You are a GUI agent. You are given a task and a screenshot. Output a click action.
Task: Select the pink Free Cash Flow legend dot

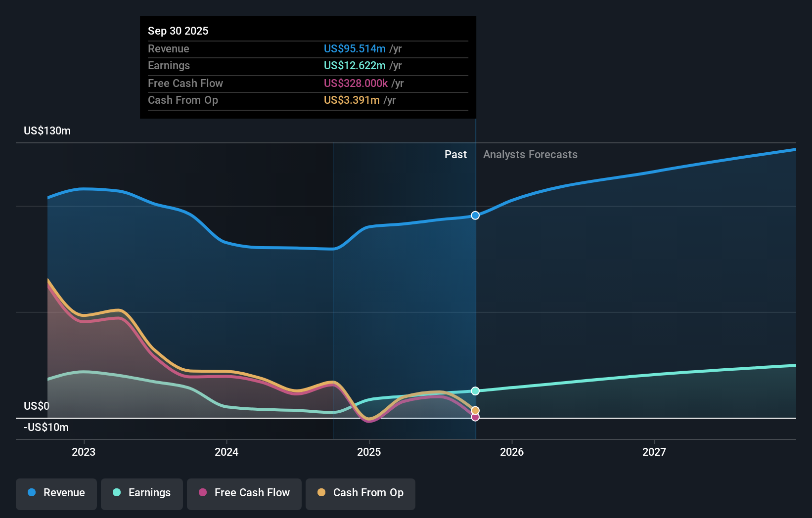(203, 493)
